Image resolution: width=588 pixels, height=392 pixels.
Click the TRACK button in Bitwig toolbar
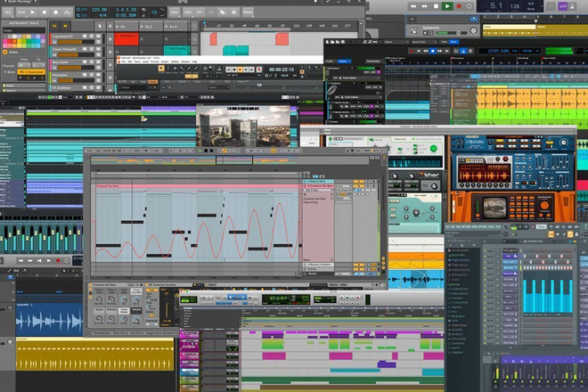(248, 12)
